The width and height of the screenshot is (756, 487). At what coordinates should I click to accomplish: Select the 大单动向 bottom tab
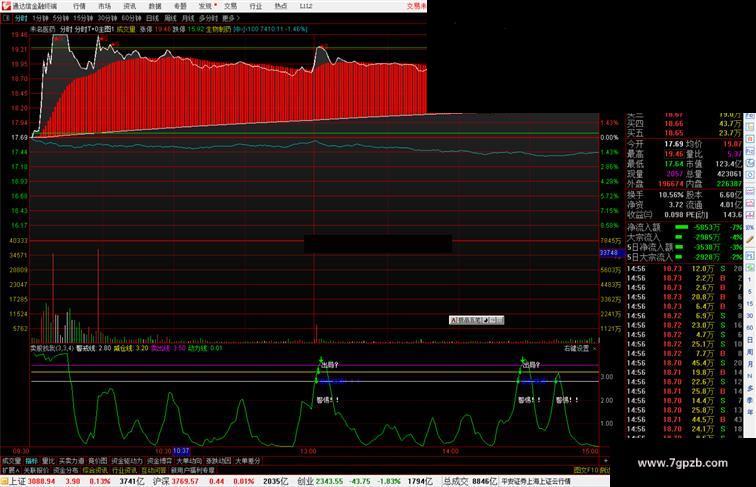[189, 461]
